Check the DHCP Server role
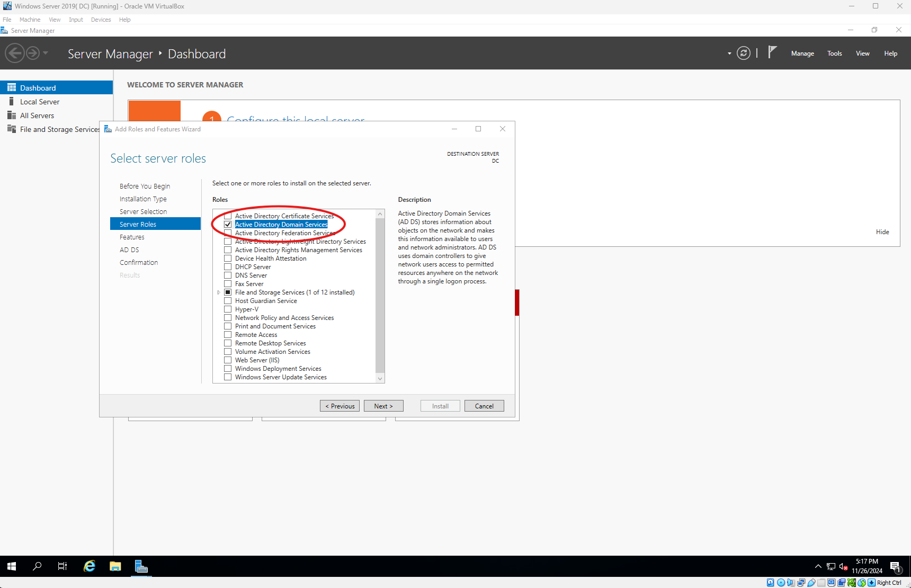911x588 pixels. click(x=228, y=267)
